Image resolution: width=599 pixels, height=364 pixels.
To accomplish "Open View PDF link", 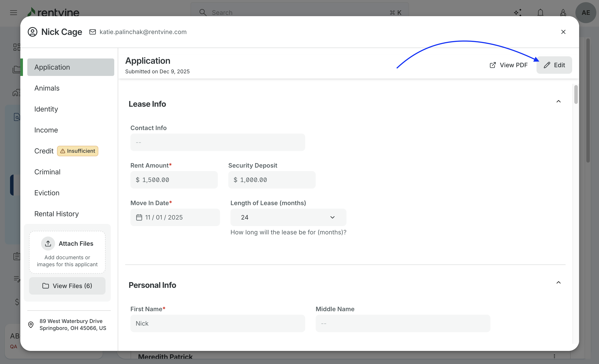I will (x=508, y=65).
